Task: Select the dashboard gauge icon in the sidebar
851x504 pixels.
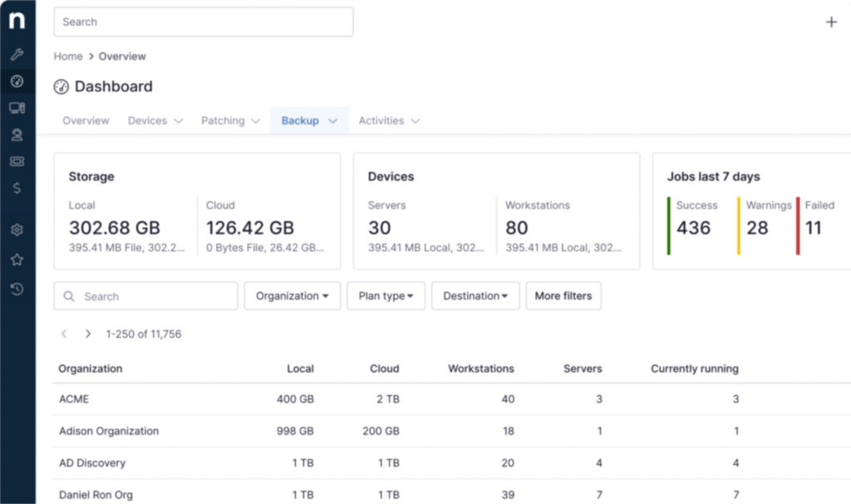Action: (17, 81)
